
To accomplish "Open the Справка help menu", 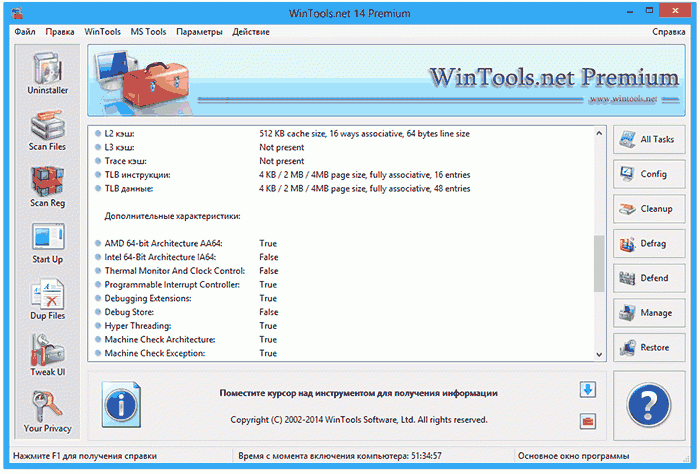I will click(x=668, y=32).
